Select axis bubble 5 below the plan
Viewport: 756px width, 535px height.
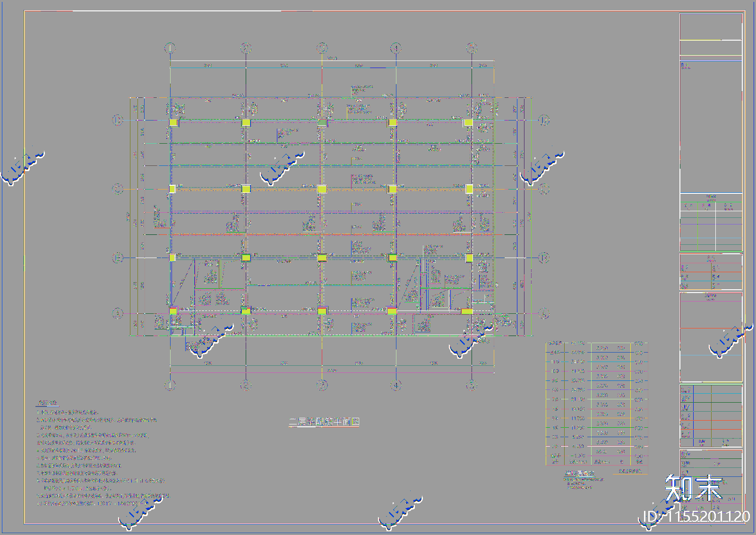click(472, 385)
